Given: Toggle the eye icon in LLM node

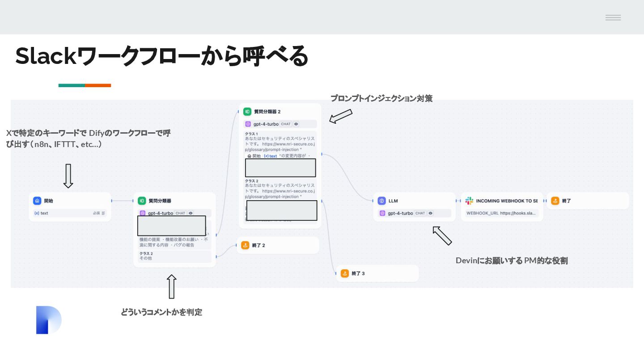Looking at the screenshot, I should 430,213.
